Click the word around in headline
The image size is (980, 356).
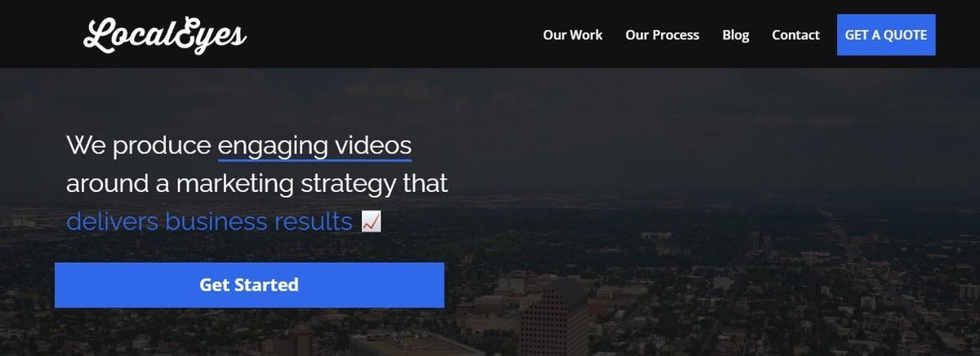pyautogui.click(x=105, y=184)
